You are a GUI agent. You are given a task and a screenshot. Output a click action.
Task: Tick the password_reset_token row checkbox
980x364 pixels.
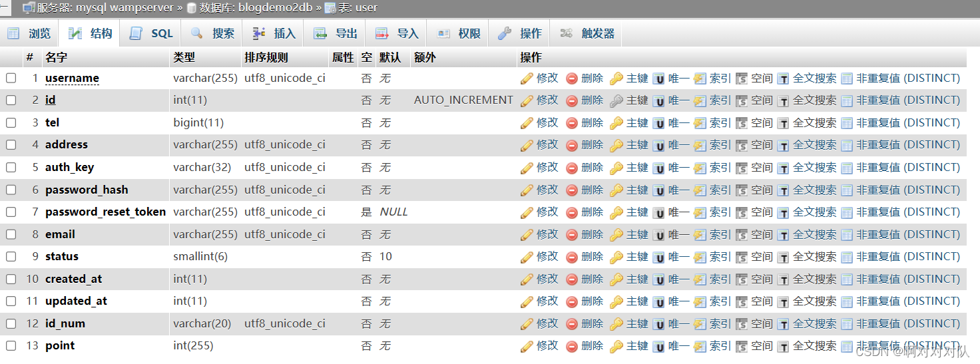point(11,212)
